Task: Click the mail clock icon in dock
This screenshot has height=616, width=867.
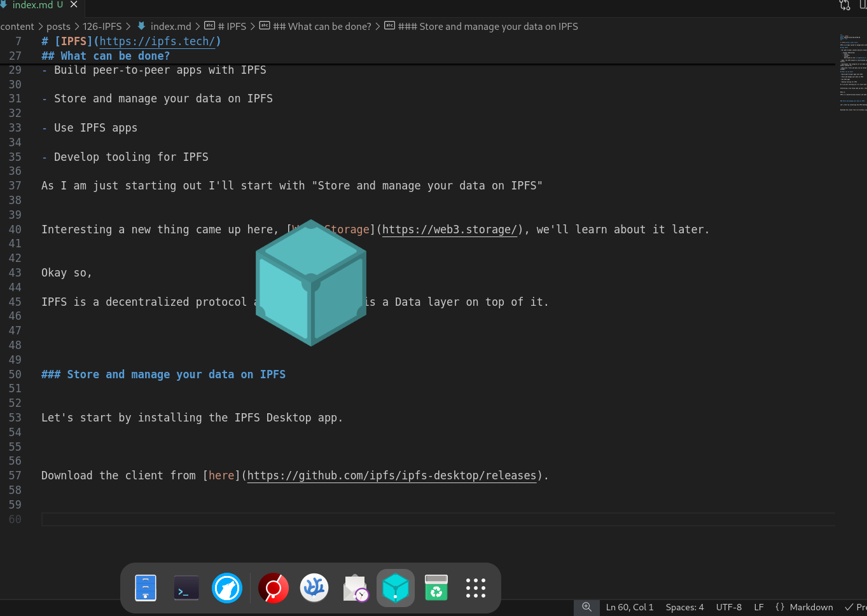Action: tap(356, 587)
